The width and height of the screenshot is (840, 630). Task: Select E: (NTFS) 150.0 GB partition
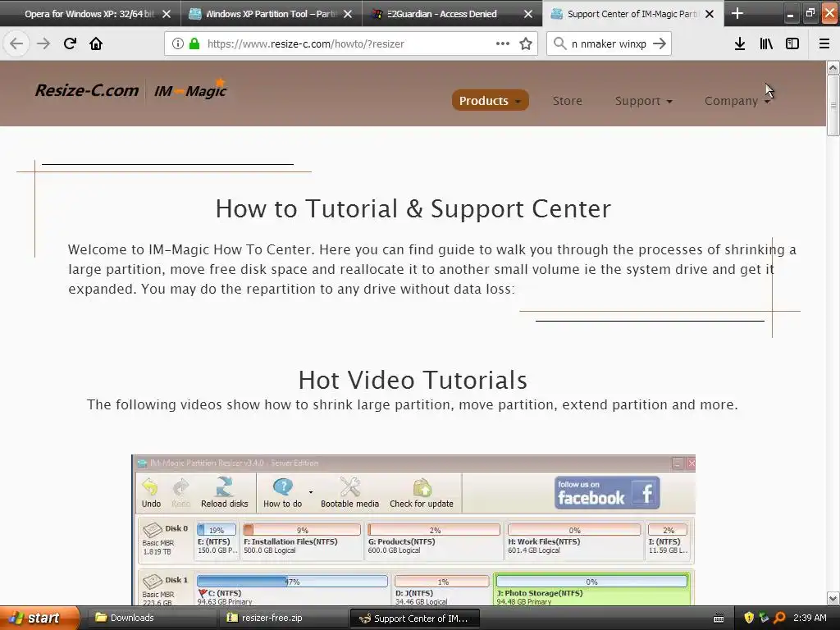pos(217,540)
